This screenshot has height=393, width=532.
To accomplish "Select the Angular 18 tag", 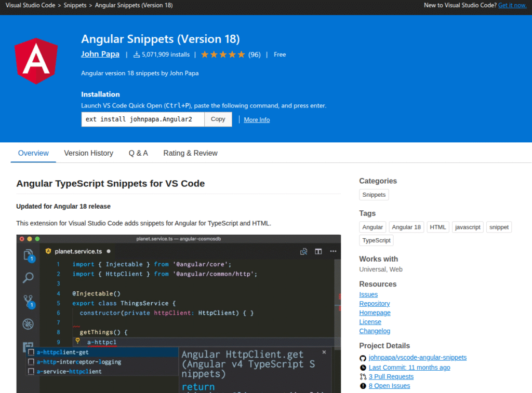I will (406, 227).
